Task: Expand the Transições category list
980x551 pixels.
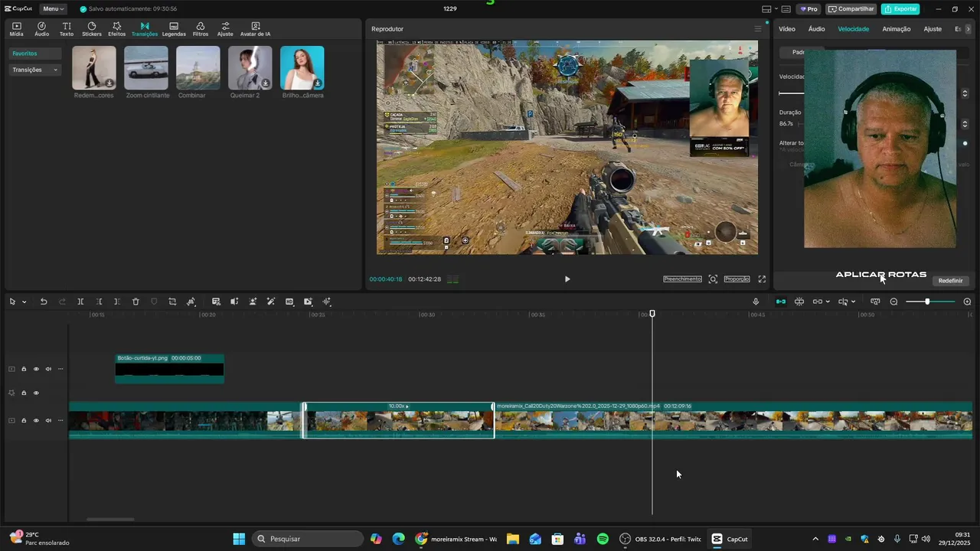Action: [35, 70]
